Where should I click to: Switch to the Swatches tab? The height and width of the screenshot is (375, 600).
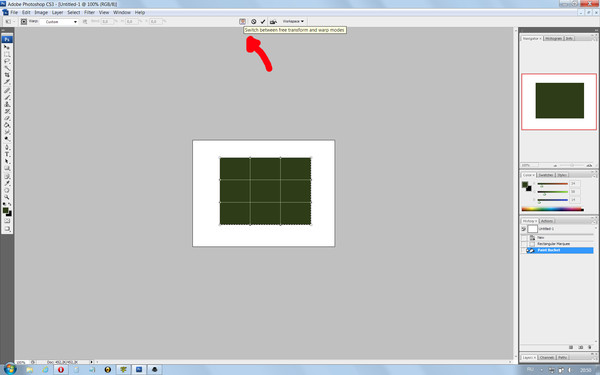[x=545, y=175]
